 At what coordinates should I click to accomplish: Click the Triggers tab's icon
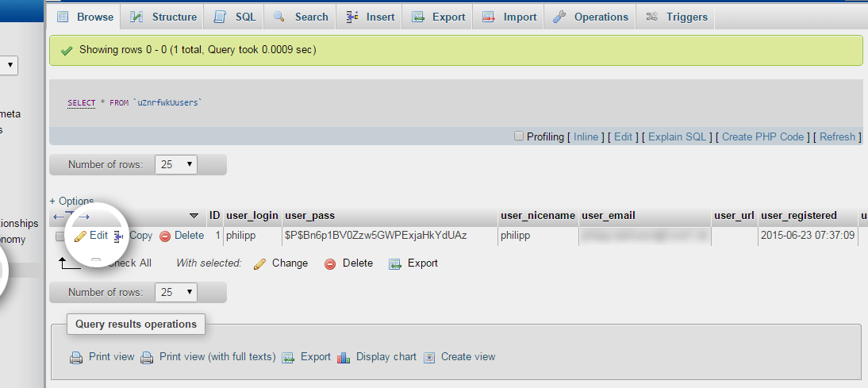[x=651, y=17]
